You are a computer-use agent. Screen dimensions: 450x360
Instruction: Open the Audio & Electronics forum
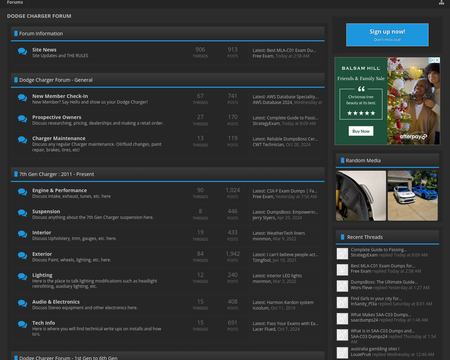pos(56,302)
